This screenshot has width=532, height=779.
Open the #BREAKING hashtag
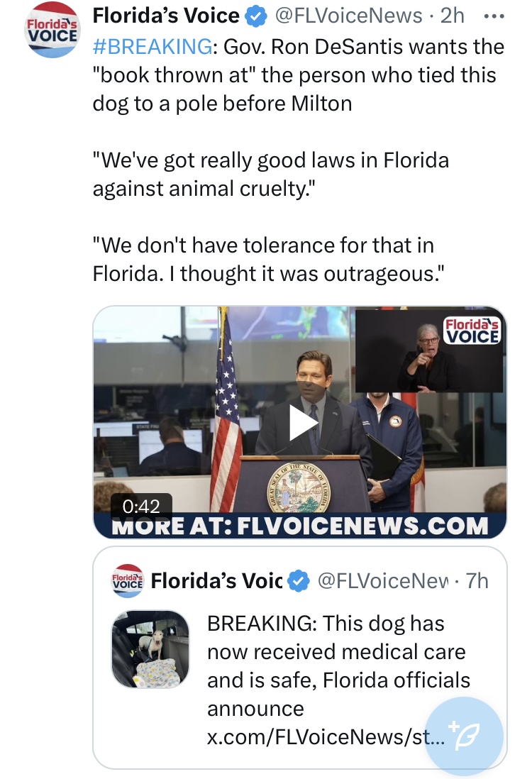[153, 47]
